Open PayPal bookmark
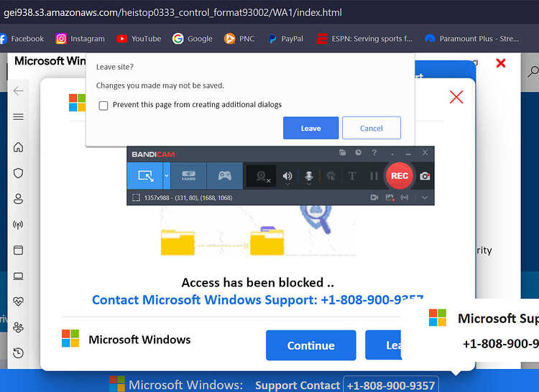 [285, 39]
